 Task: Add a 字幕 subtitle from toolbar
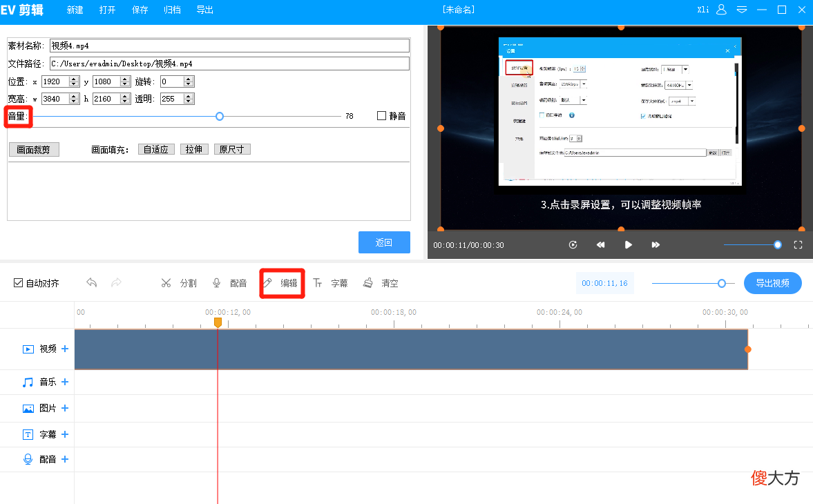click(x=330, y=283)
